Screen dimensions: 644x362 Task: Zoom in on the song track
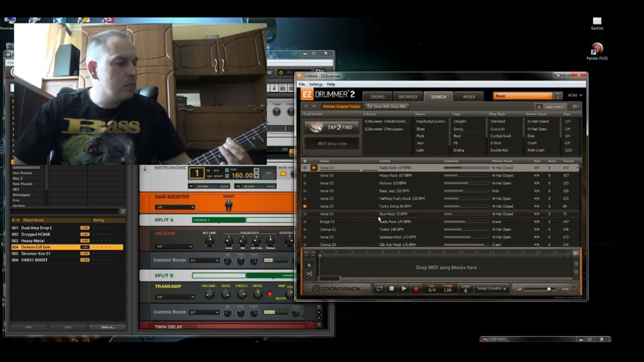pos(576,263)
